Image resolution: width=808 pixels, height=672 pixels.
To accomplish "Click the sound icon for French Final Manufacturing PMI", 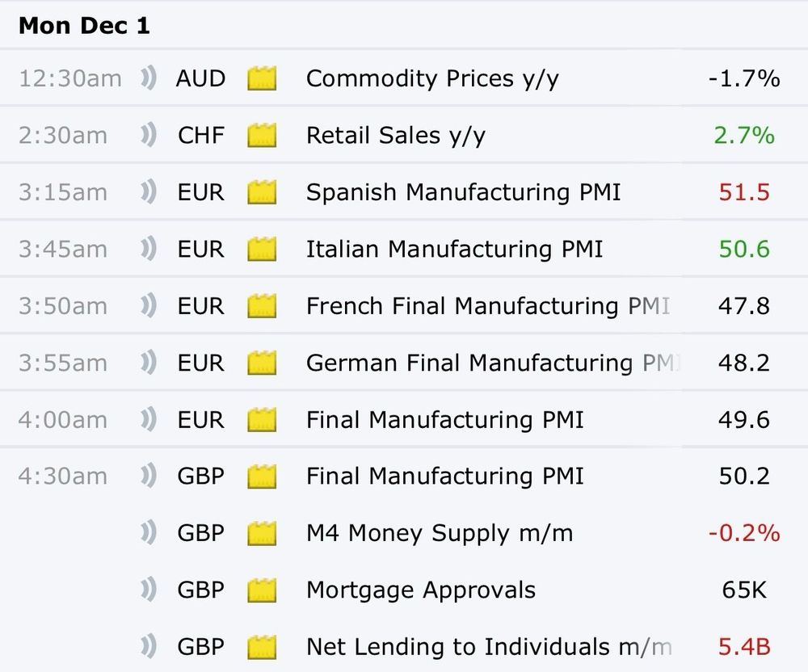I will click(148, 306).
